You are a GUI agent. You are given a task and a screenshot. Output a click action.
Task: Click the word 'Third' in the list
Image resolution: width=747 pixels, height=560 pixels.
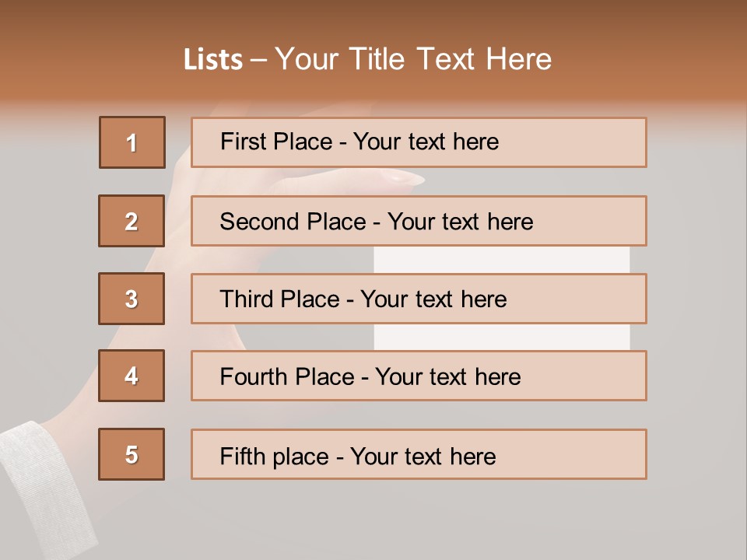click(248, 299)
